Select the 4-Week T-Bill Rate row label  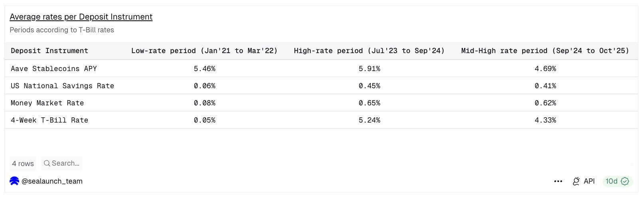point(49,120)
